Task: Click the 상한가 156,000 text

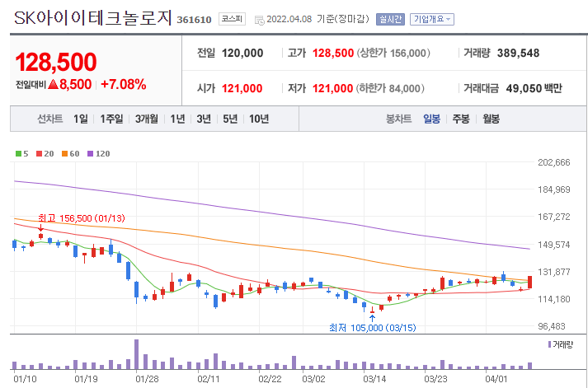Action: (393, 54)
